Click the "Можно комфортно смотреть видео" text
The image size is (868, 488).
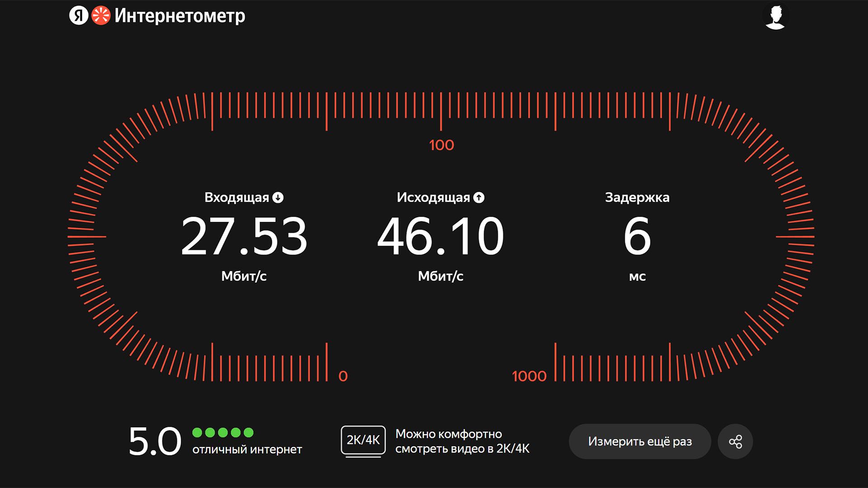462,441
